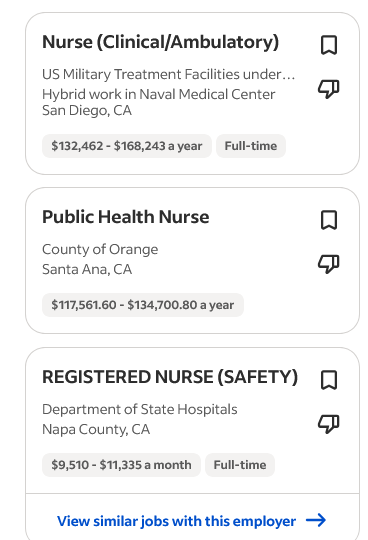Select the County of Orange employer text

point(100,249)
